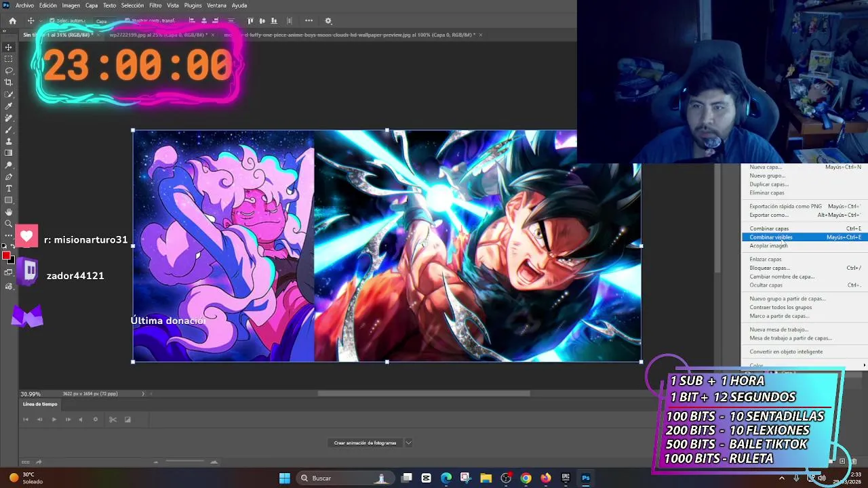
Task: Toggle Mostrar contr. transf. checkbox
Action: (127, 21)
